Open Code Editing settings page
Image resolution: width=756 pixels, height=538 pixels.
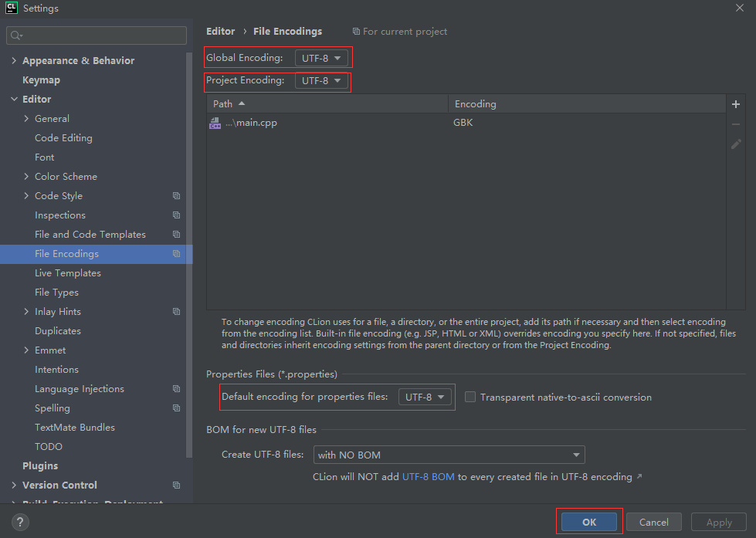(63, 138)
